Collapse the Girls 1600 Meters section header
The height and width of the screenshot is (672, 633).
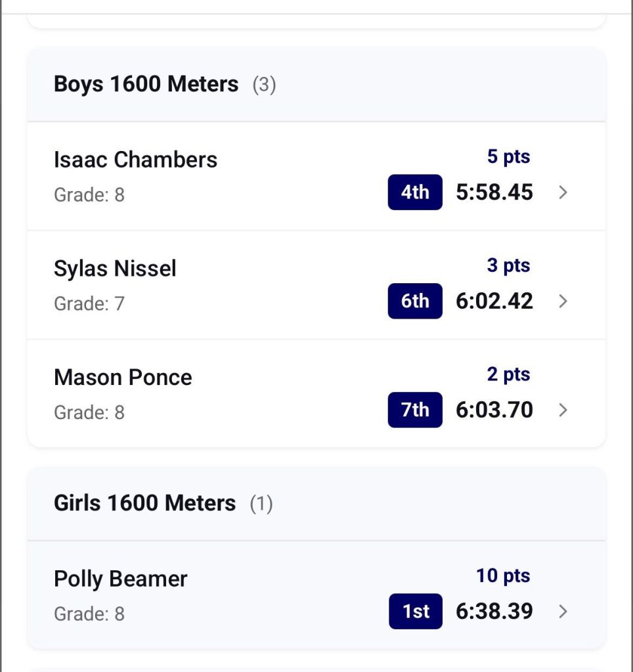point(144,503)
